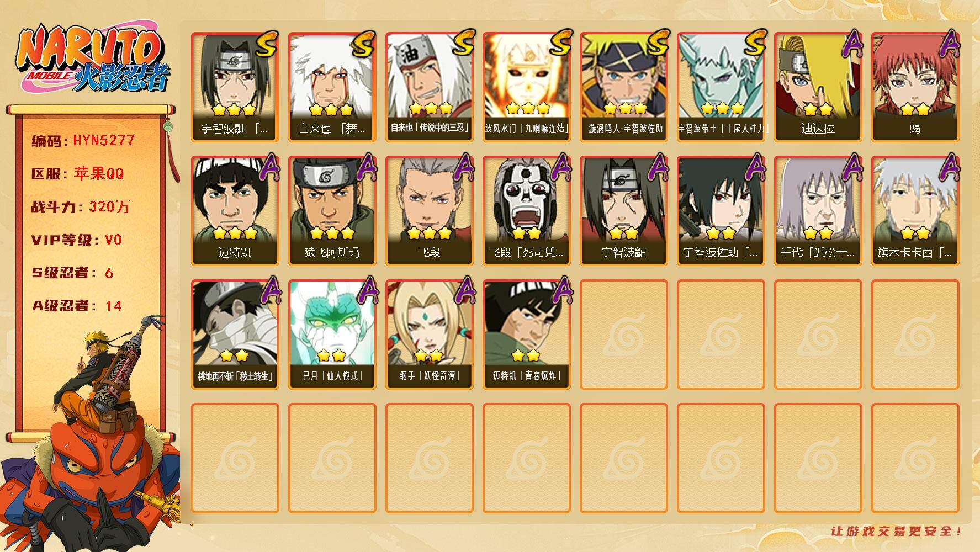Select the 旗木卡卡西 A-rank card
980x552 pixels.
pyautogui.click(x=915, y=211)
